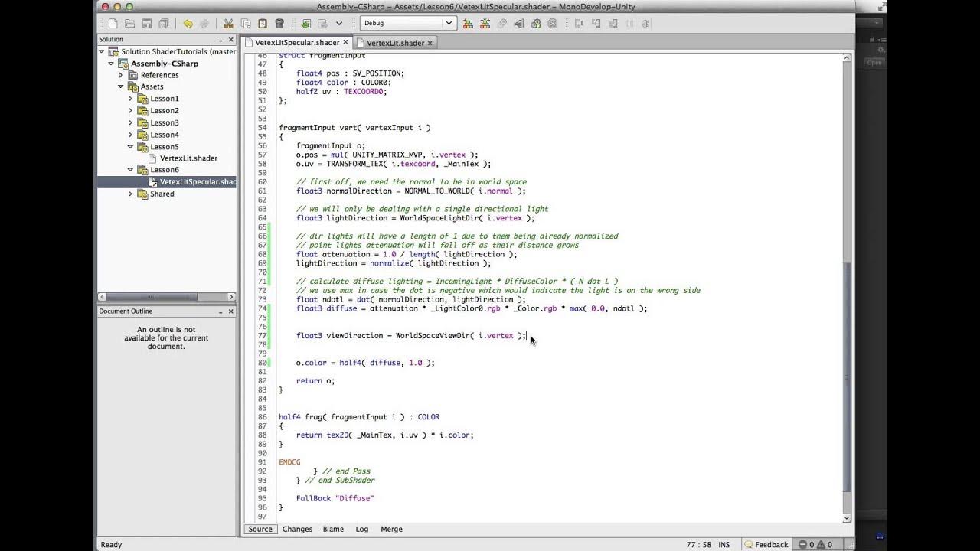Expand the Lesson4 folder
The image size is (980, 551).
[x=130, y=135]
